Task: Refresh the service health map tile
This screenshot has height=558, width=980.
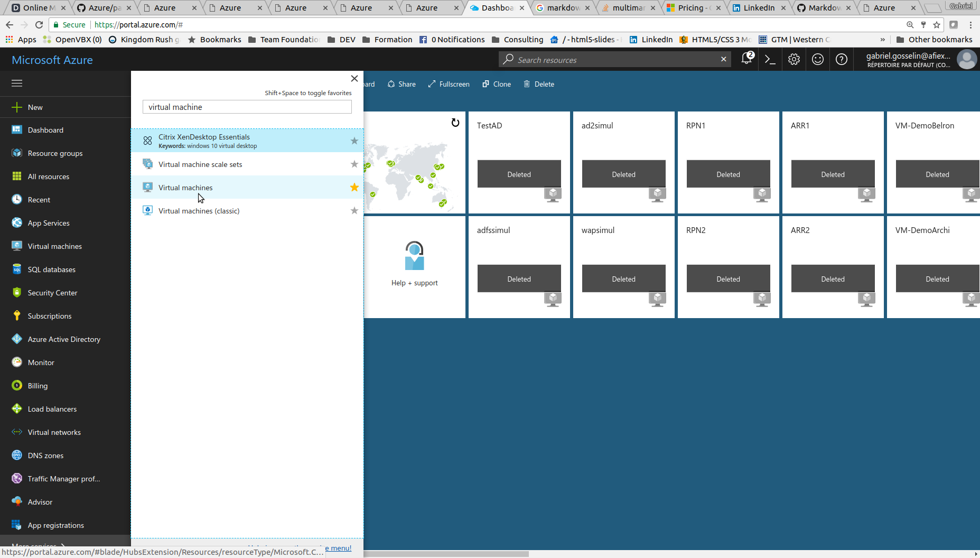Action: point(455,123)
